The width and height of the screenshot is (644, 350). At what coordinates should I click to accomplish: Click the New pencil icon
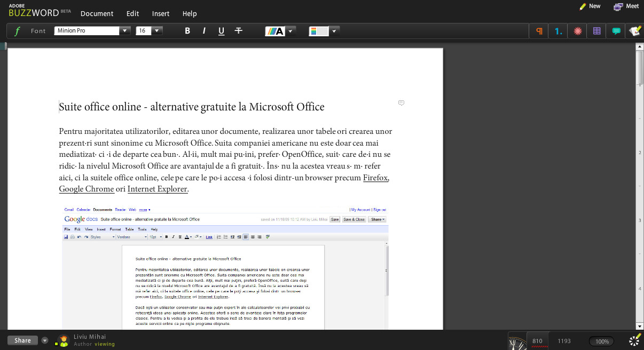(x=583, y=6)
